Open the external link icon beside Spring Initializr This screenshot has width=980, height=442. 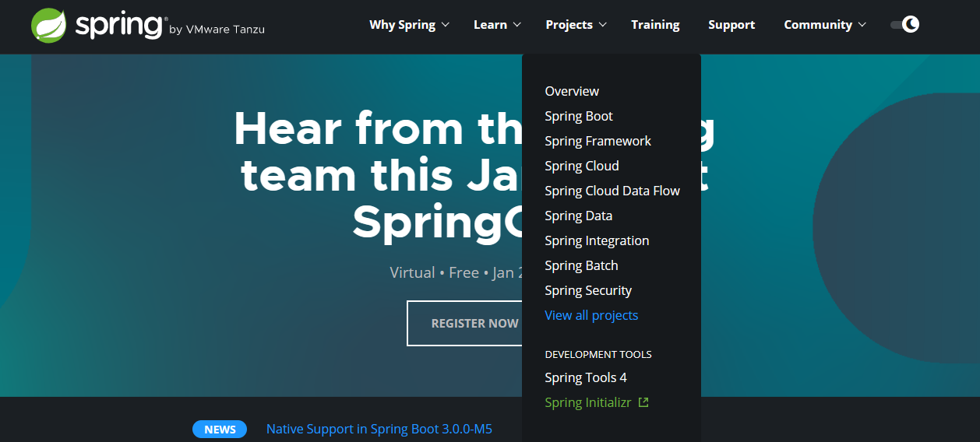click(643, 402)
